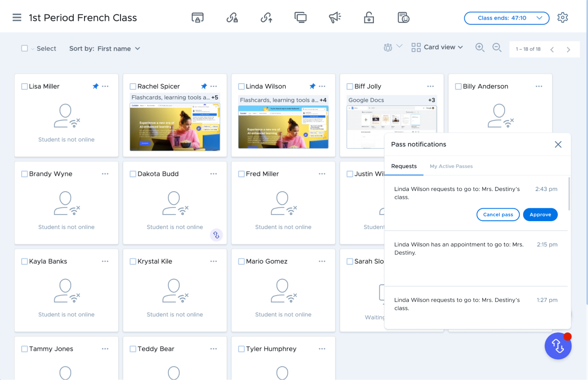Check the Billy Anderson checkbox
The image size is (588, 380).
click(458, 86)
